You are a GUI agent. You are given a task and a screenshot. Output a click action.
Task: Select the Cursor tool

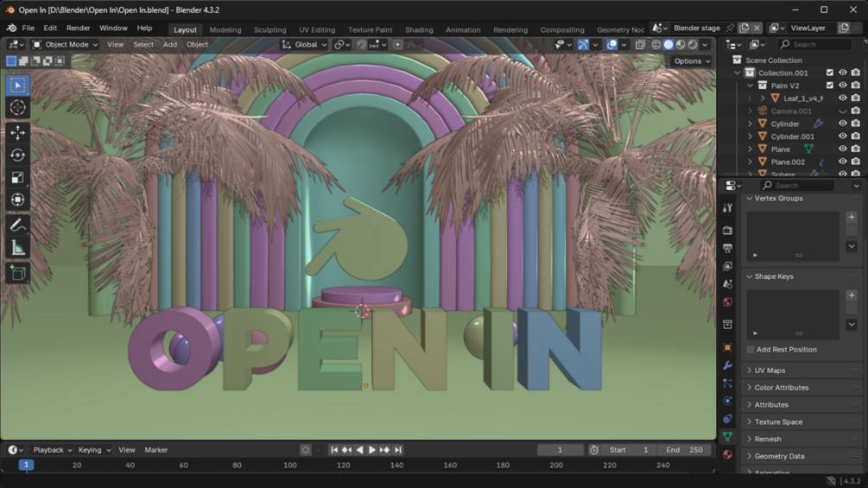coord(18,107)
